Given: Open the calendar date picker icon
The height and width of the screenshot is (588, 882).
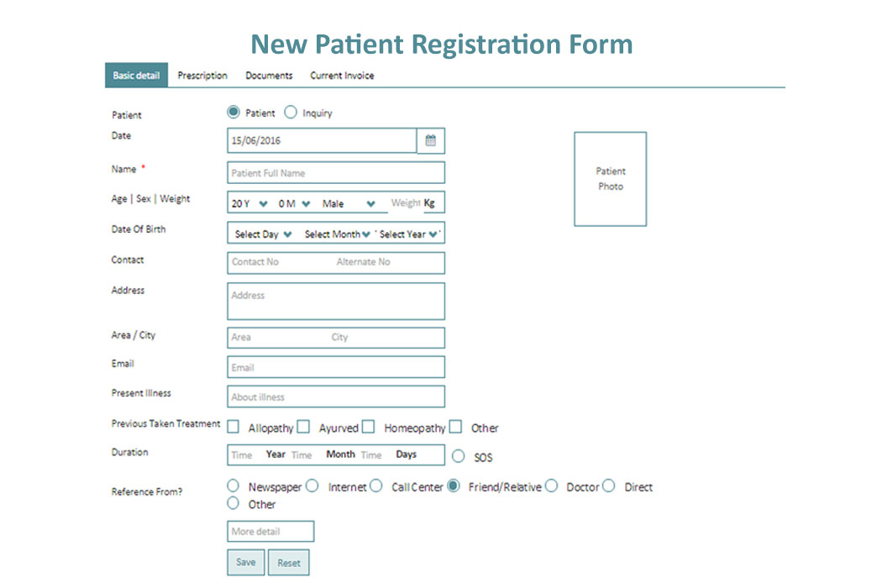Looking at the screenshot, I should [431, 140].
